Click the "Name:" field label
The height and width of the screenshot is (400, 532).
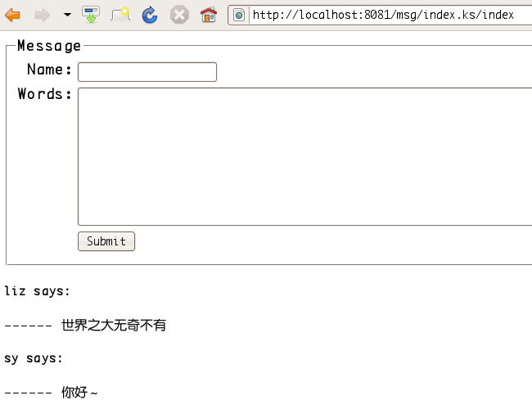pyautogui.click(x=49, y=70)
